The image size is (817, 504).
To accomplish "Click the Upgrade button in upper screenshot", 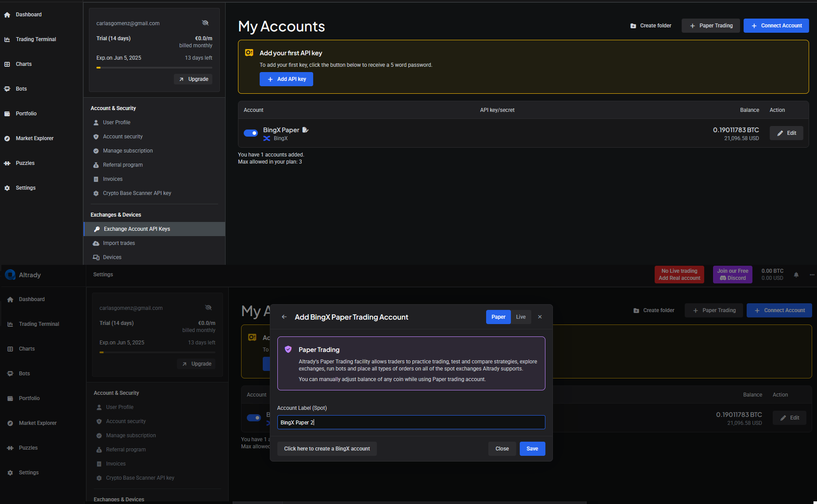I will click(x=193, y=79).
